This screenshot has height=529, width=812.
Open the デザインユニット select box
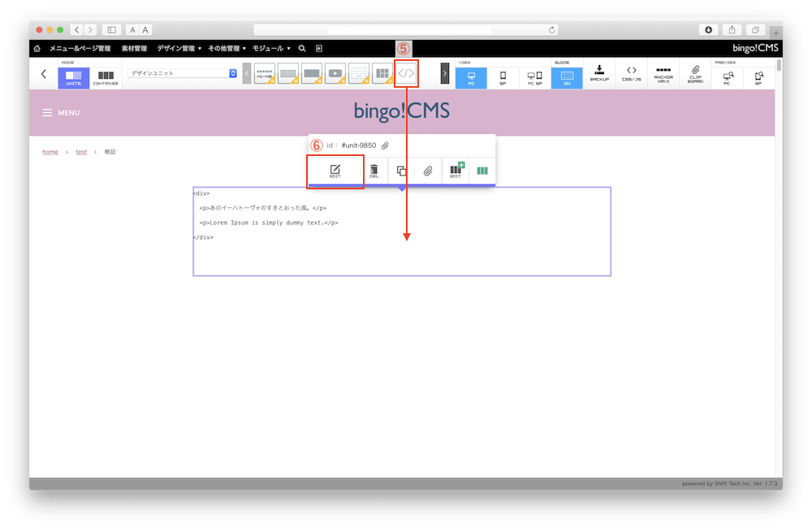[182, 74]
